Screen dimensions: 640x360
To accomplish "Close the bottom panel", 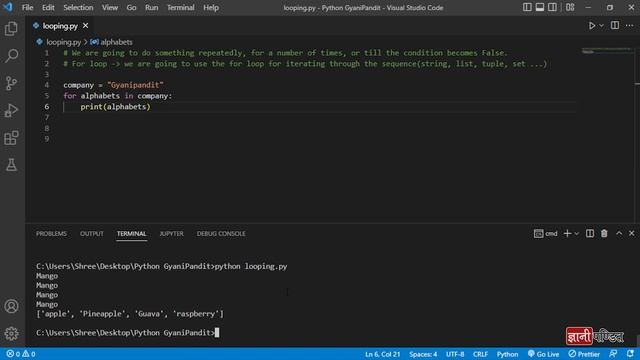I will click(x=631, y=233).
